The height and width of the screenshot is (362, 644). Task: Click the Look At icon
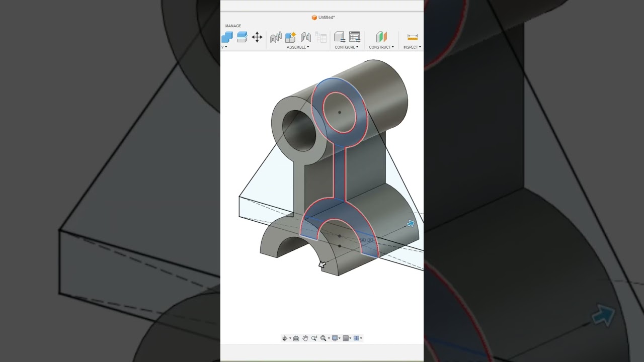pos(296,338)
